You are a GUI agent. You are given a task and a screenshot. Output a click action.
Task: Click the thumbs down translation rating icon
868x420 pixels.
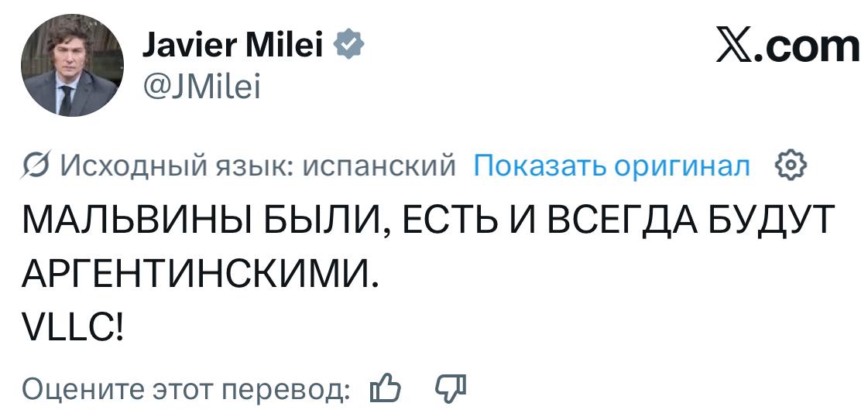pyautogui.click(x=451, y=387)
